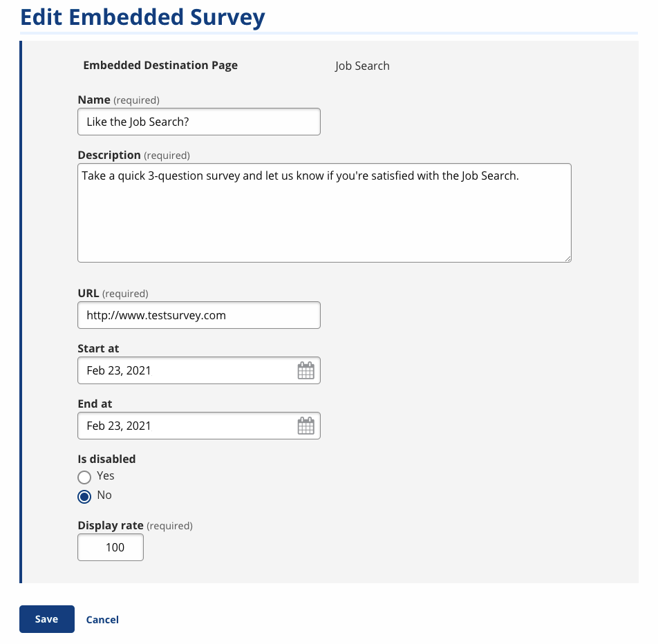
Task: Click inside the Name input field
Action: tap(198, 121)
